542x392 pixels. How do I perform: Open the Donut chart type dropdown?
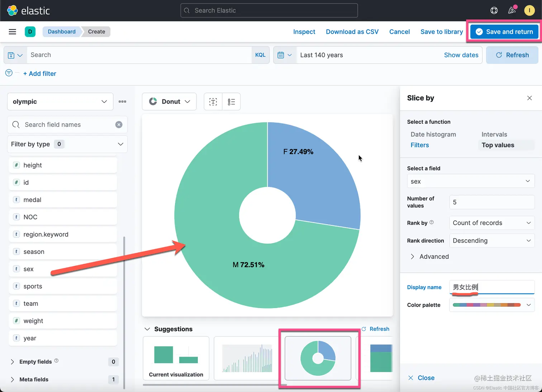[169, 102]
